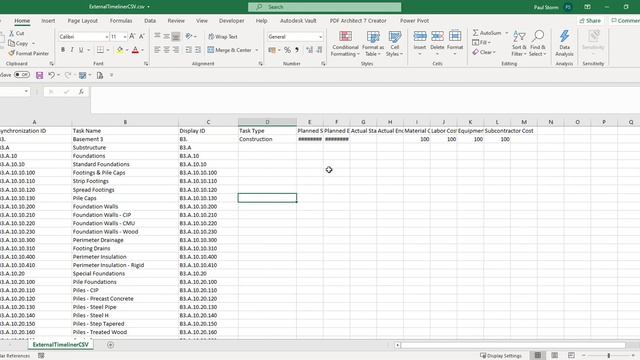Toggle Italic formatting
The image size is (640, 360).
(72, 50)
